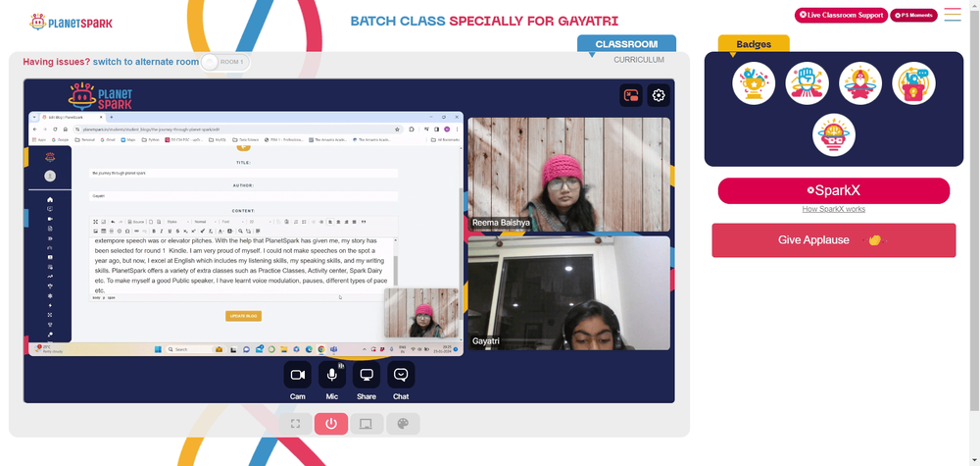The image size is (980, 466).
Task: Toggle Bold in the blog editor toolbar
Action: [154, 231]
